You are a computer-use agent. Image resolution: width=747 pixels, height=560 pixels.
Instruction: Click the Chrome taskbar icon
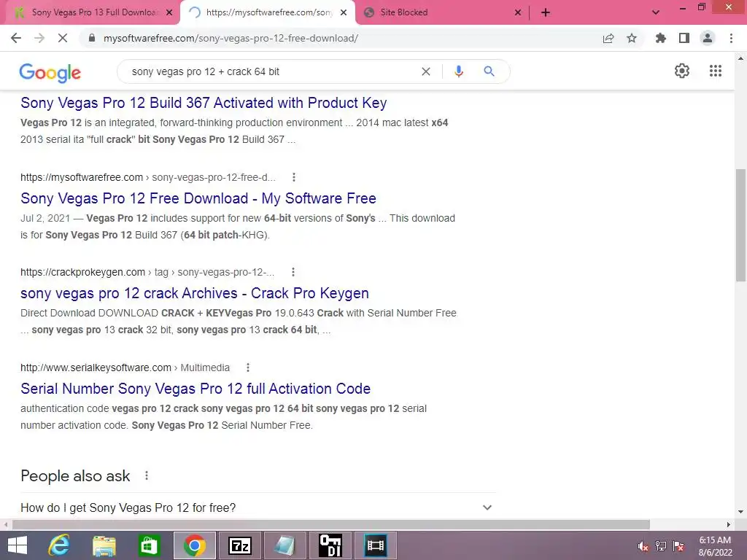tap(194, 545)
